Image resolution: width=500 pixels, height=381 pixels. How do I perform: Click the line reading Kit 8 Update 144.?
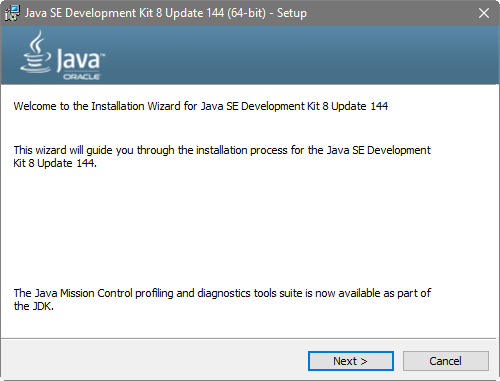(x=55, y=163)
